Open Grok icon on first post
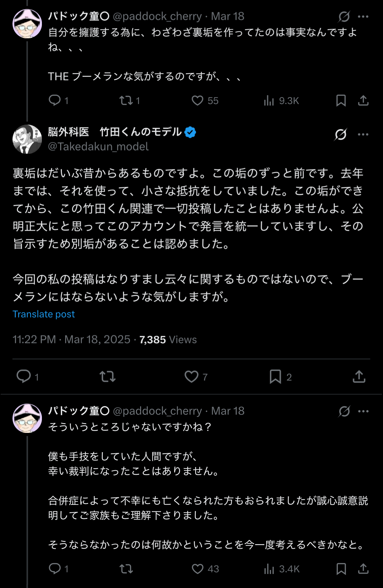Viewport: 383px width, 588px height. point(344,16)
